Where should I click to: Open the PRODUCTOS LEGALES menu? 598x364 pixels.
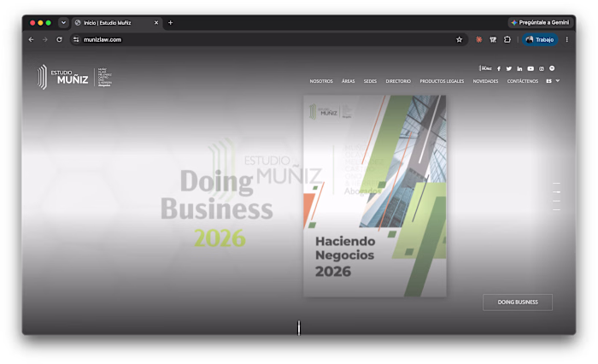442,81
